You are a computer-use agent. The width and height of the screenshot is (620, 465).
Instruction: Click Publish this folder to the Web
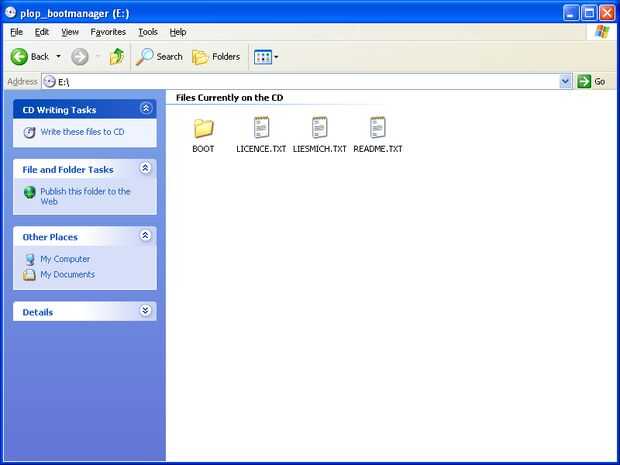tap(85, 196)
